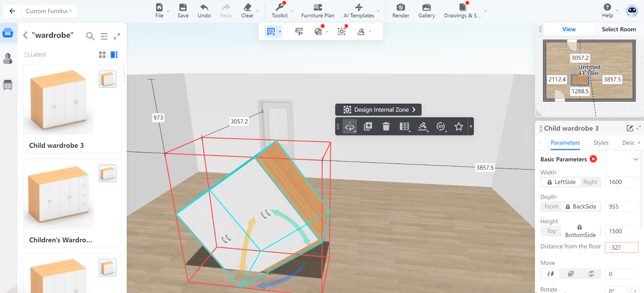Open the Gallery icon
Viewport: 644px width, 293px height.
tap(426, 7)
